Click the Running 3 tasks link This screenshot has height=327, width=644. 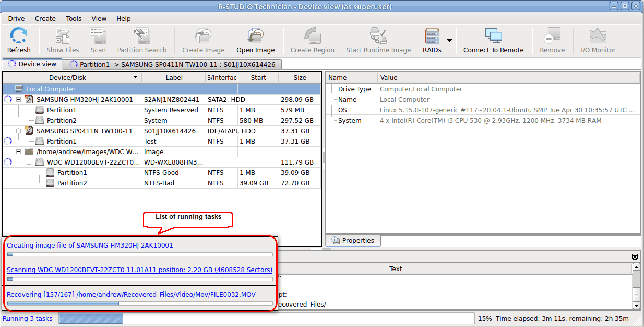point(28,319)
